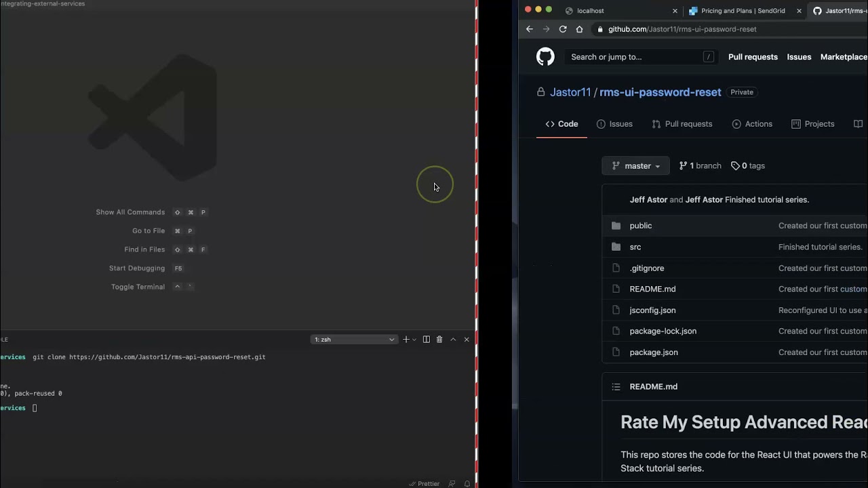Open the repository Issues tab
The height and width of the screenshot is (488, 868).
[x=614, y=124]
